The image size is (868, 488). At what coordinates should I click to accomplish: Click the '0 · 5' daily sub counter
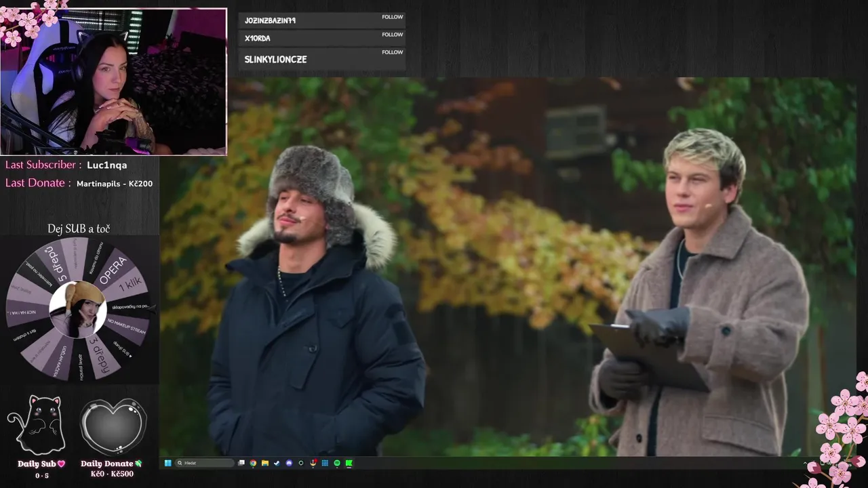click(x=42, y=476)
